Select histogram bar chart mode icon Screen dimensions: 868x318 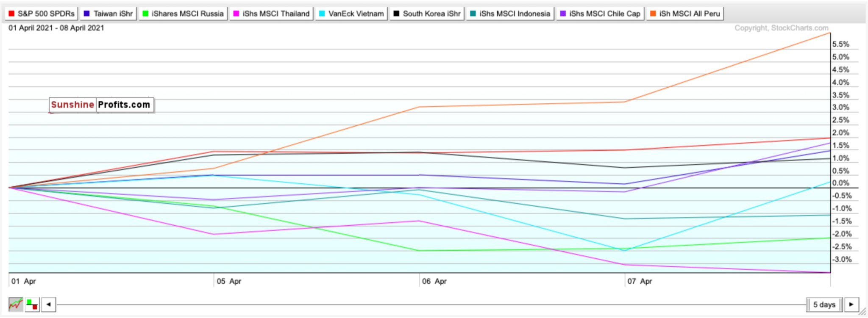pyautogui.click(x=32, y=304)
